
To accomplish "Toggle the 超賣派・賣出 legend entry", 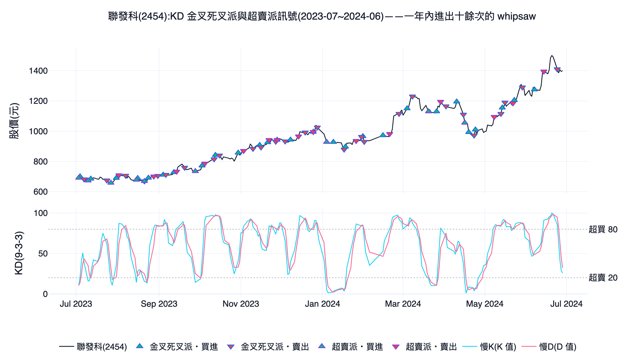I will click(424, 347).
